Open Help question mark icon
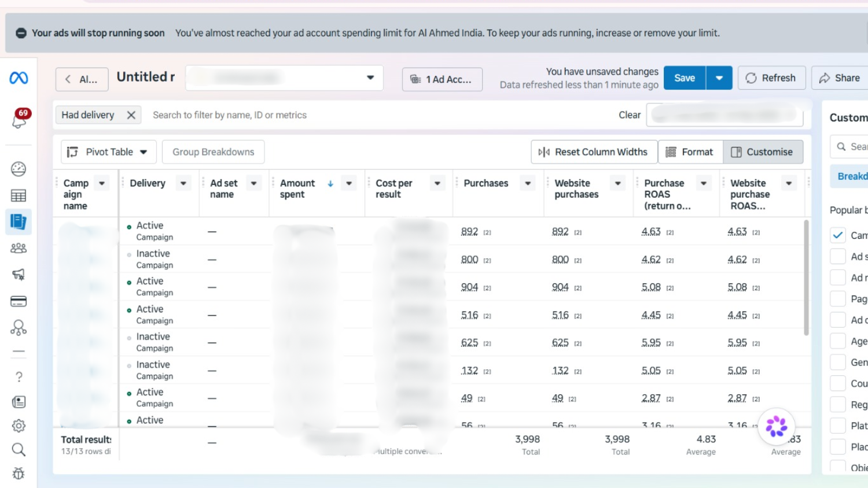Screen dimensions: 868x488 point(19,377)
